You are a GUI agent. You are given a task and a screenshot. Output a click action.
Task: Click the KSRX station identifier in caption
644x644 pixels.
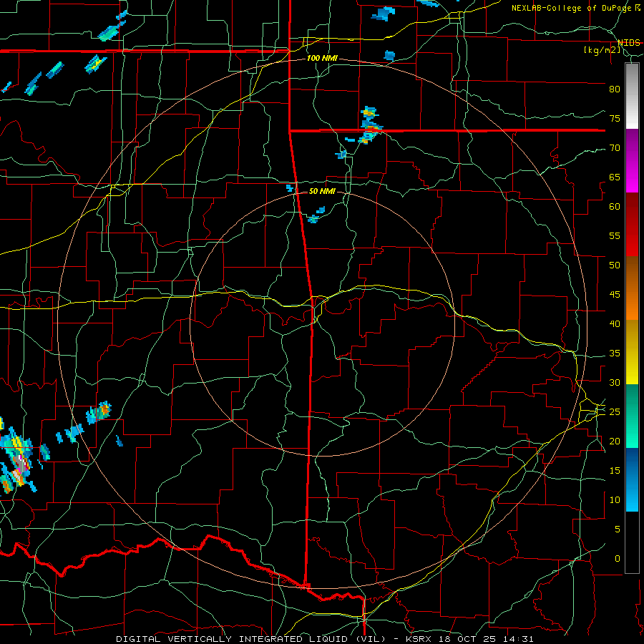418,639
